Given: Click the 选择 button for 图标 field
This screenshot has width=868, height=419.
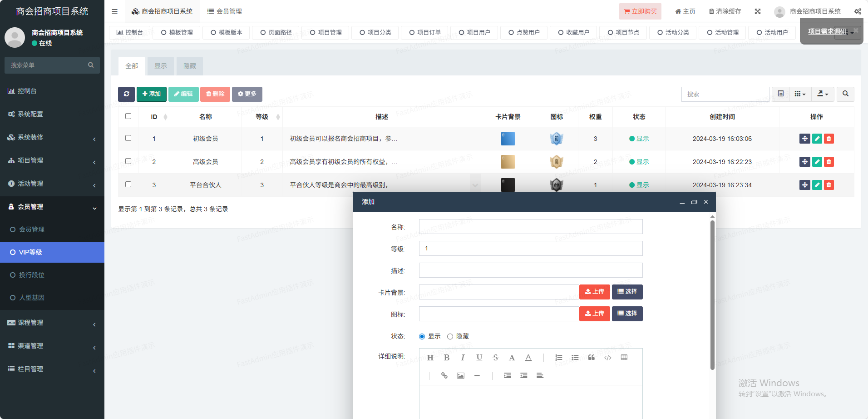Looking at the screenshot, I should click(x=627, y=314).
